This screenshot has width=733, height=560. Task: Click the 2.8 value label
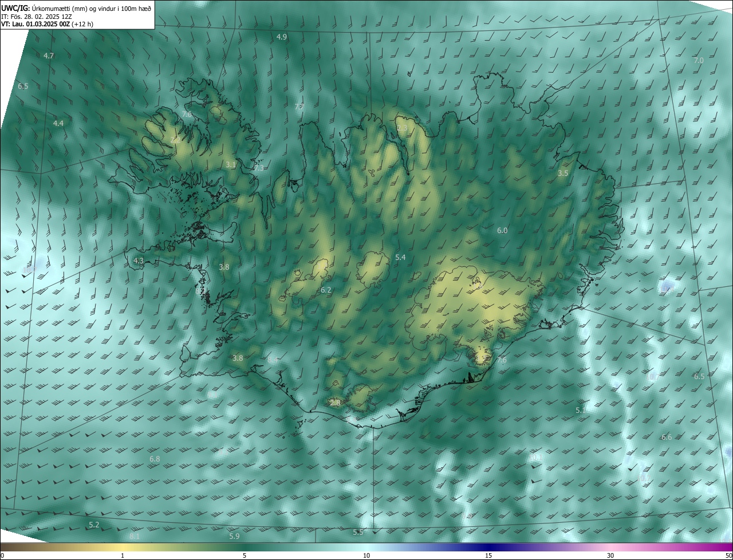tap(336, 403)
